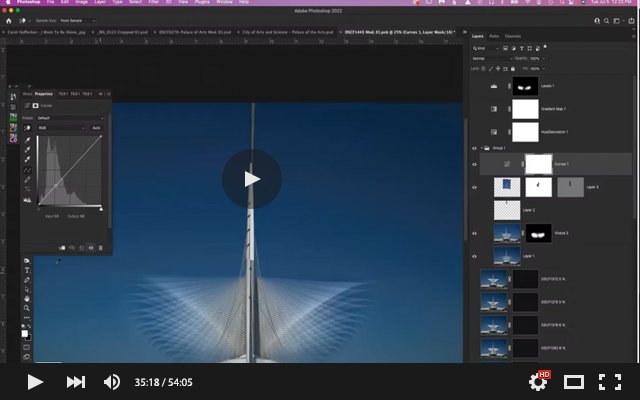Open layer filter Kind dropdown
The height and width of the screenshot is (400, 640).
tap(486, 48)
